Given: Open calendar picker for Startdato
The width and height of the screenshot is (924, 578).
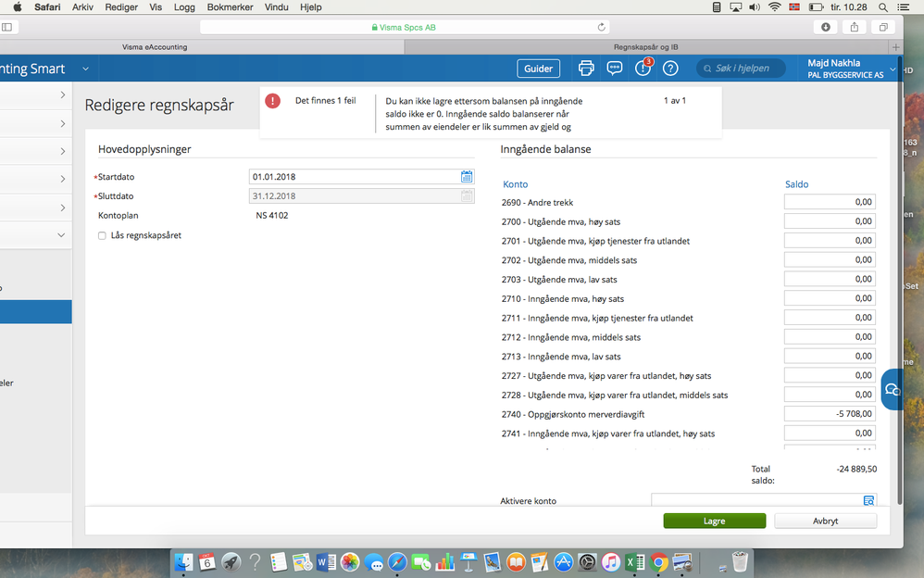Looking at the screenshot, I should [x=466, y=176].
